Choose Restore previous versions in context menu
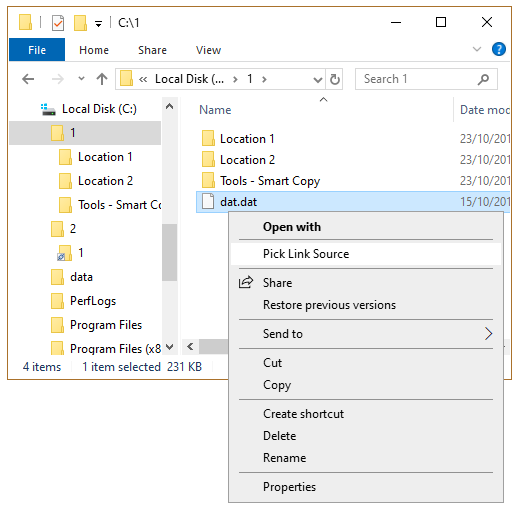The width and height of the screenshot is (521, 512). [366, 305]
